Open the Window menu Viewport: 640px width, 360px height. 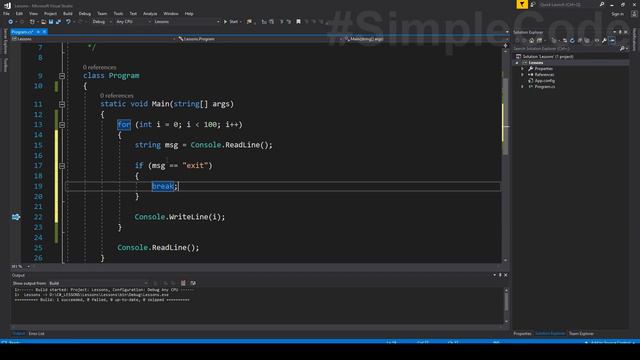tap(171, 13)
